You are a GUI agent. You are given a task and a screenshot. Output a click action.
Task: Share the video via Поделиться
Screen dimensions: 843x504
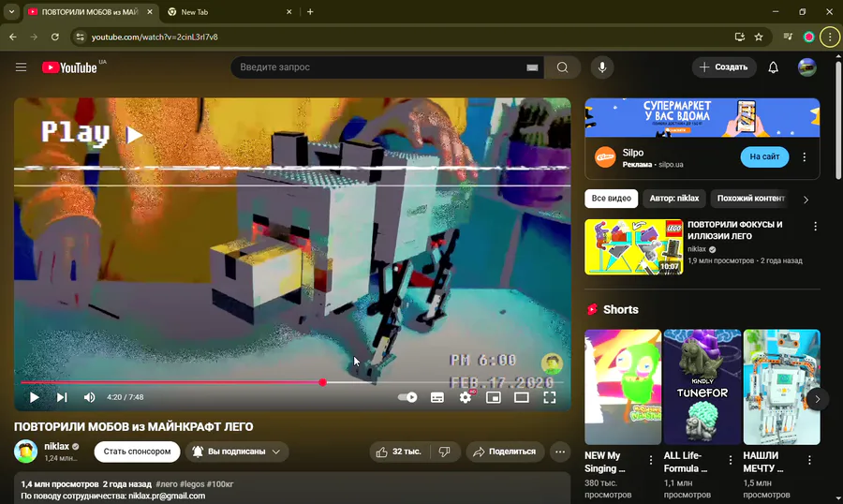pyautogui.click(x=505, y=452)
